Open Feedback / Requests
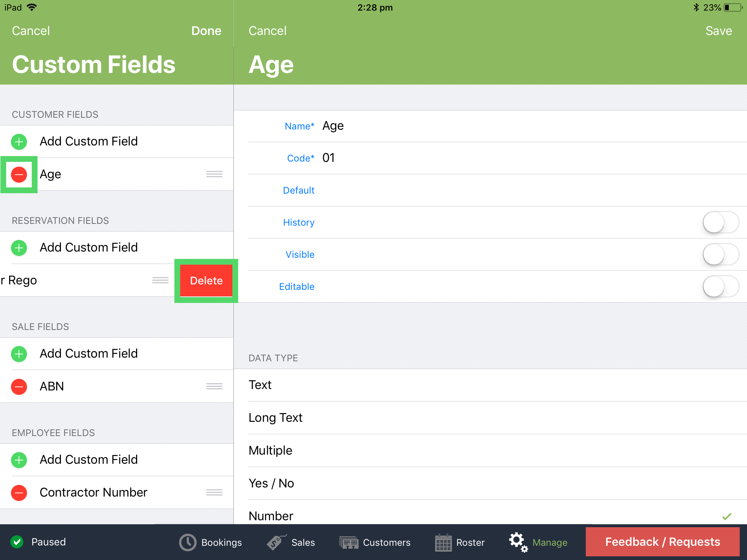This screenshot has width=747, height=560. pyautogui.click(x=663, y=542)
